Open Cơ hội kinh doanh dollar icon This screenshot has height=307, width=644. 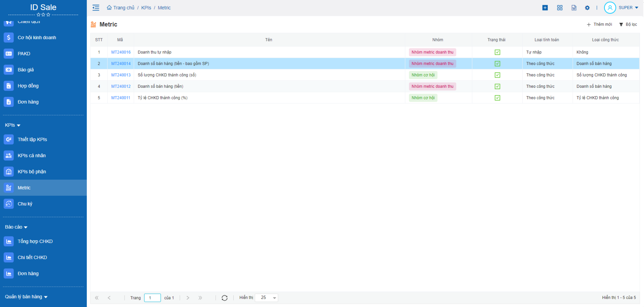coord(9,37)
